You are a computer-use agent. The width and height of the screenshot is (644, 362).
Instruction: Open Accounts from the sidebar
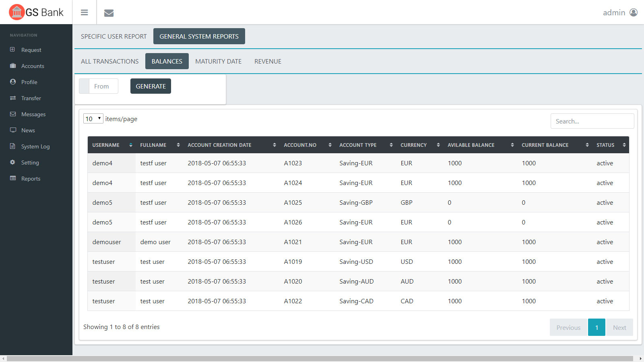(32, 66)
